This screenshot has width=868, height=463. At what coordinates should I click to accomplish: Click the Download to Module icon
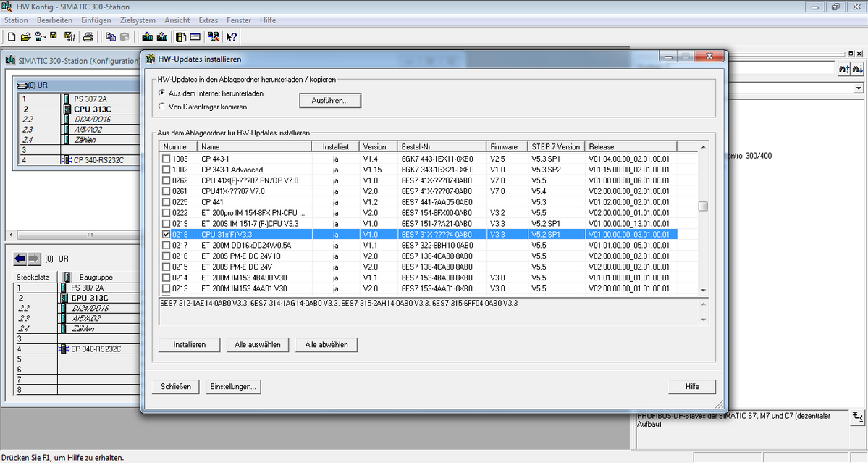(x=147, y=36)
